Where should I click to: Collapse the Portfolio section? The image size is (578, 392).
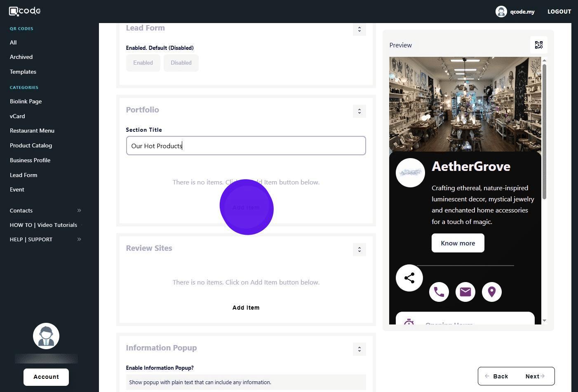point(359,111)
